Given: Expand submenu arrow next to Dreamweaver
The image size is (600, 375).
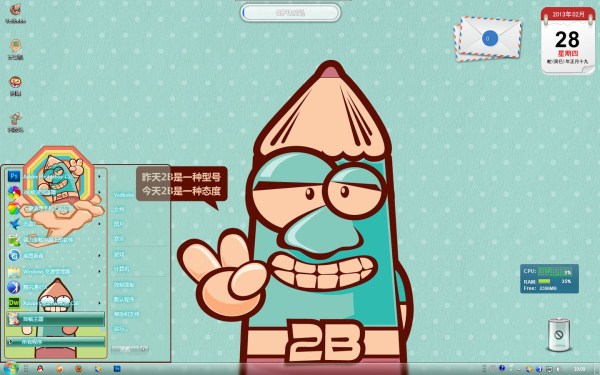Looking at the screenshot, I should pyautogui.click(x=99, y=303).
